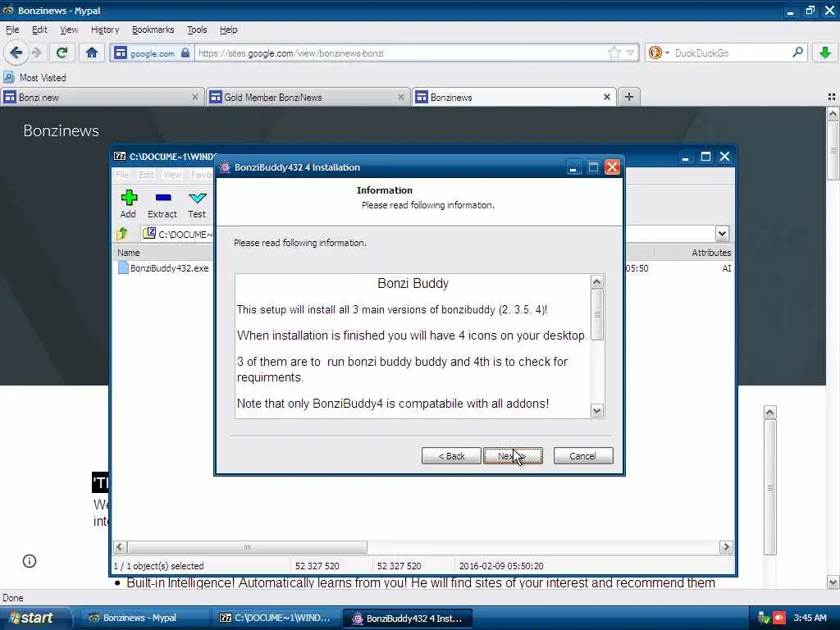Open the Windows Start button
The width and height of the screenshot is (840, 630).
[x=35, y=618]
